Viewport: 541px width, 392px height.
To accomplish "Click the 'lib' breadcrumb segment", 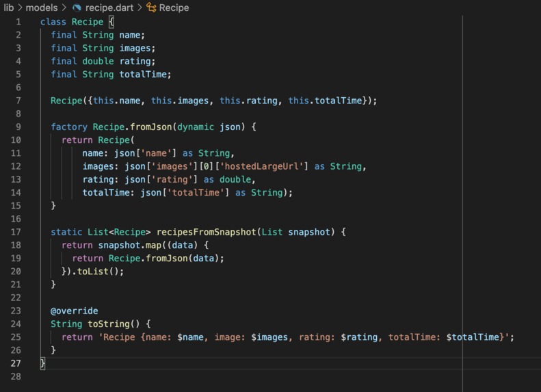I will (x=9, y=8).
